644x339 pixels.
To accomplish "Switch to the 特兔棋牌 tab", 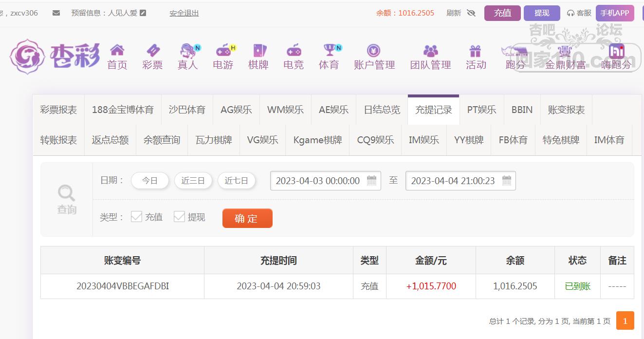I will pyautogui.click(x=561, y=140).
